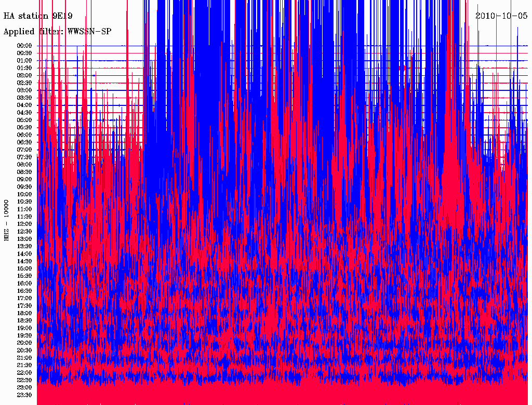Click the 19:30 time label
This screenshot has width=532, height=405.
[24, 336]
